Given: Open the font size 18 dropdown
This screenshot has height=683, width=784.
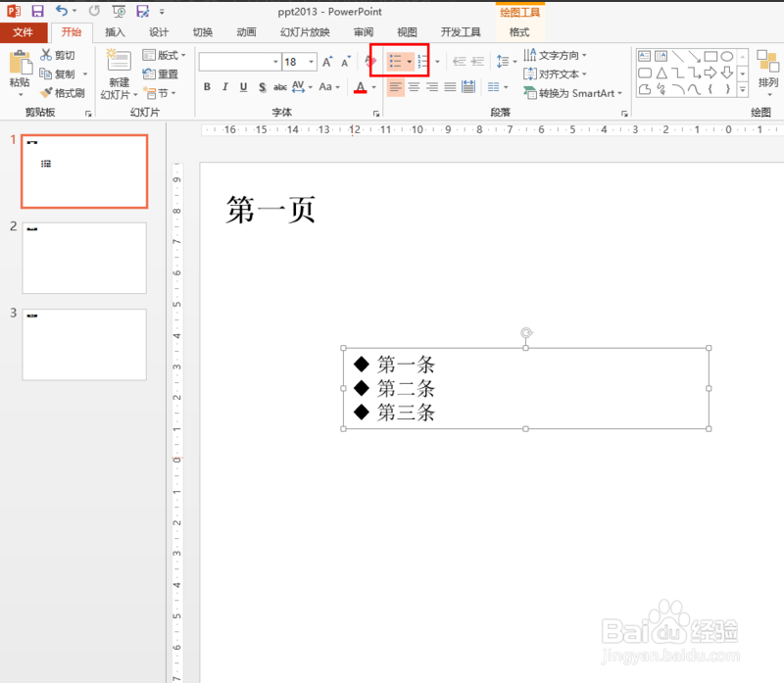Looking at the screenshot, I should pyautogui.click(x=312, y=62).
